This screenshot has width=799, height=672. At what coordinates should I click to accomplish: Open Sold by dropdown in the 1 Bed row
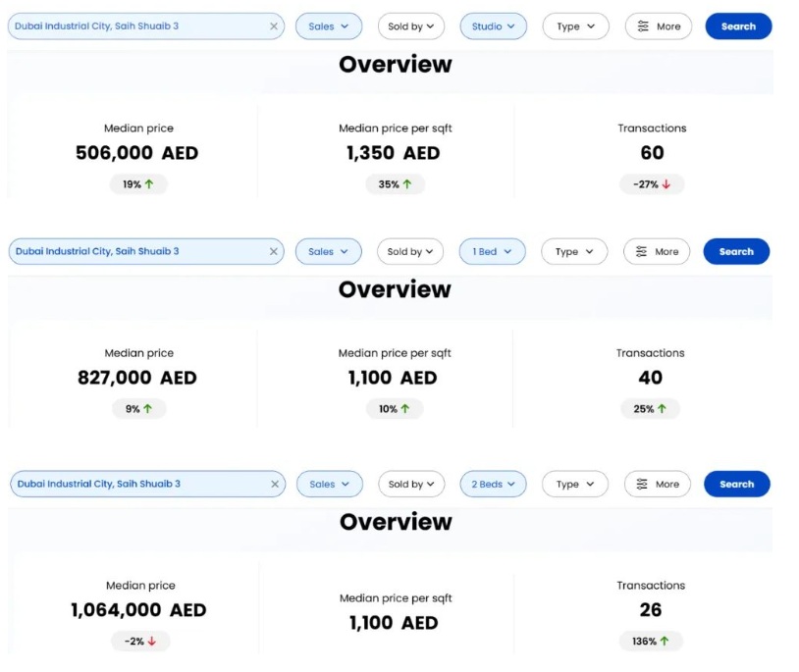pyautogui.click(x=410, y=252)
